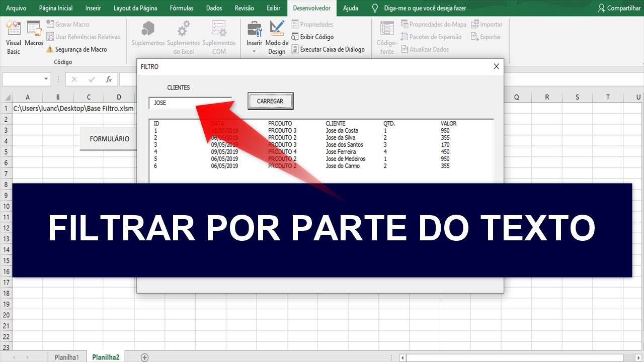Select the Jose dos Santos row

point(322,145)
